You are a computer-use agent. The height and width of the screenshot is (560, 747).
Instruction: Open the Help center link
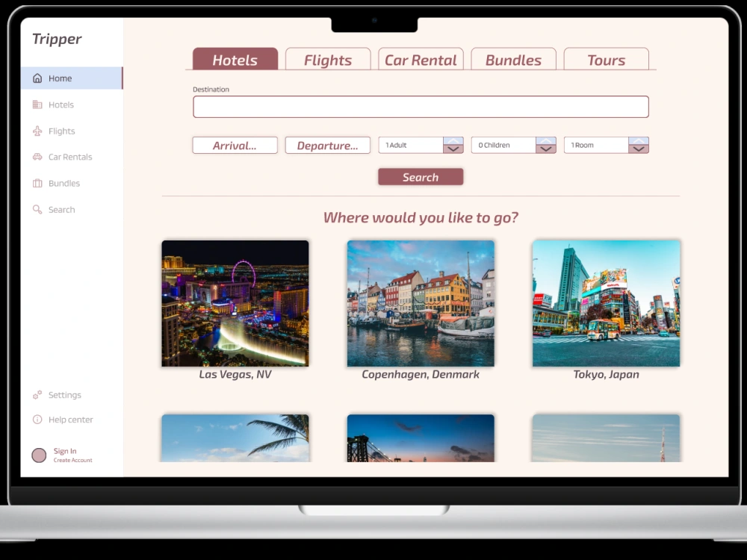[x=72, y=420]
